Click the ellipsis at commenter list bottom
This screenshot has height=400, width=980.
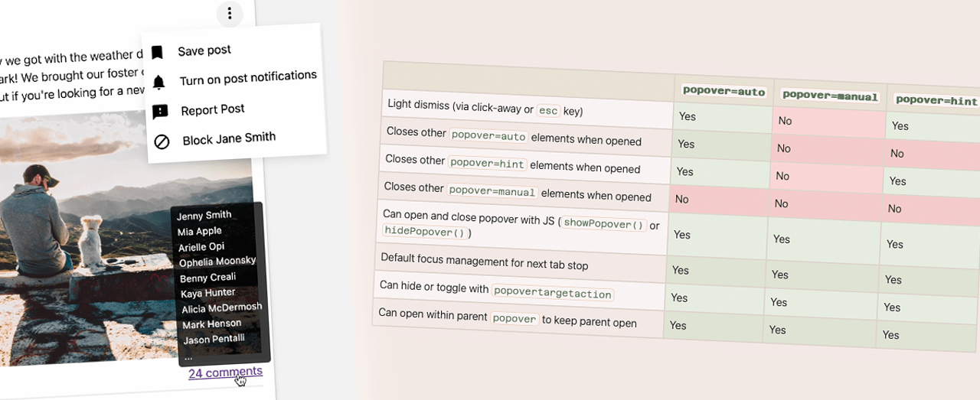[188, 356]
